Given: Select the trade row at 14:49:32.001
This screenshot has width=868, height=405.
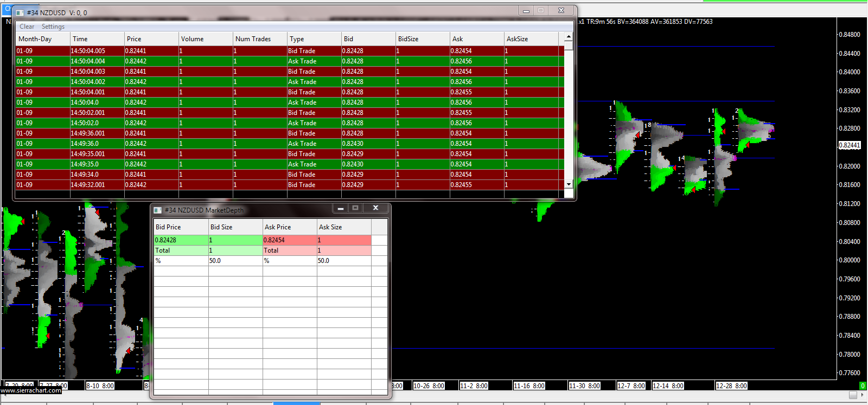Looking at the screenshot, I should point(290,185).
